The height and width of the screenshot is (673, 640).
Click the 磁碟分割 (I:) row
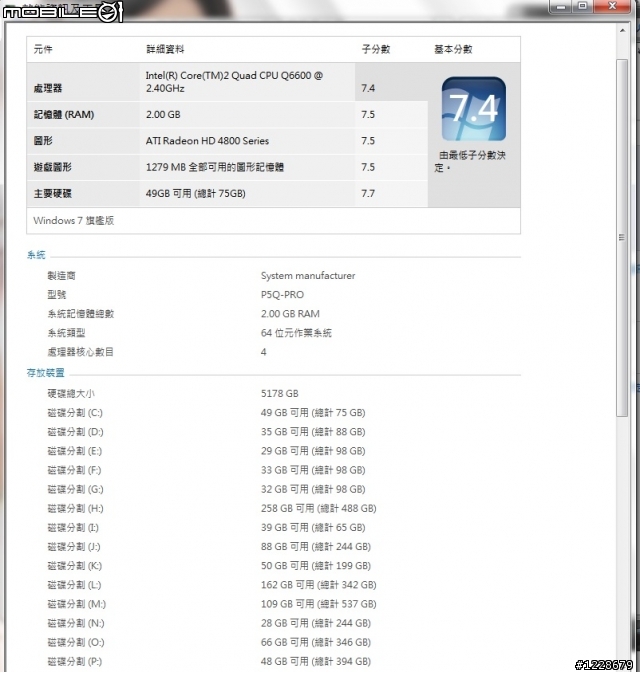[x=206, y=527]
